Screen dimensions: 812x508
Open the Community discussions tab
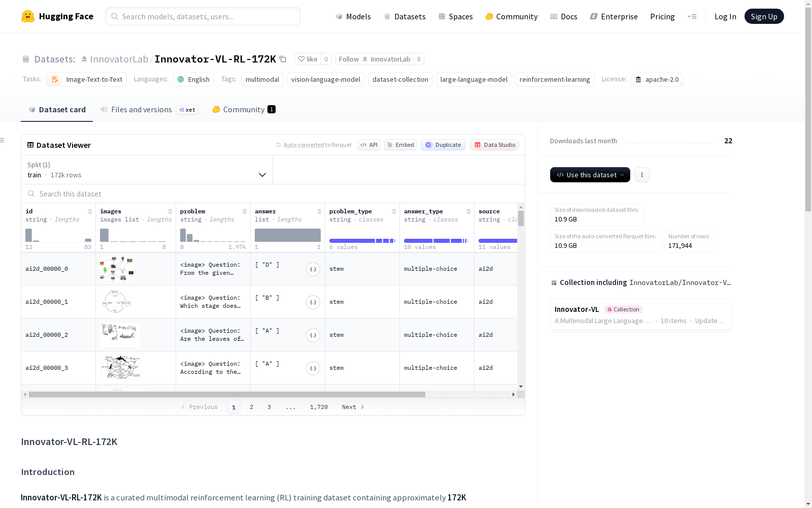(244, 110)
